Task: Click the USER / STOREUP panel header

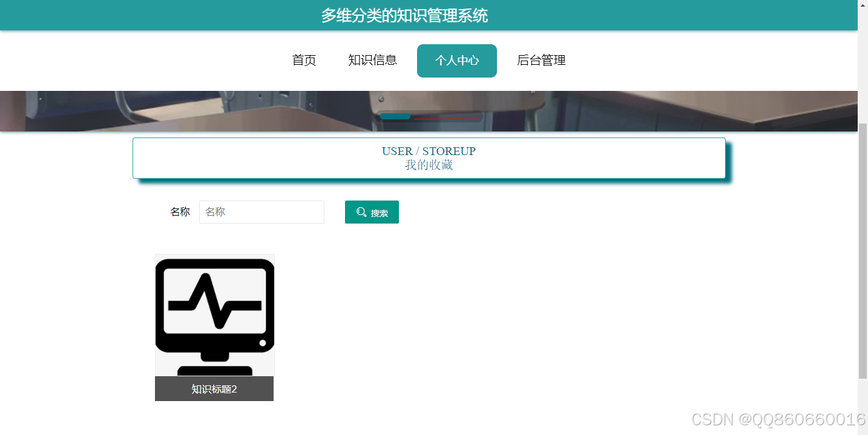Action: click(429, 151)
